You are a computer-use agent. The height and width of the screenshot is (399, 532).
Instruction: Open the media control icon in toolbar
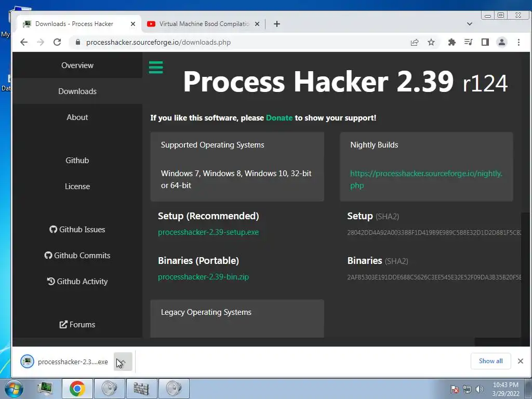[468, 43]
